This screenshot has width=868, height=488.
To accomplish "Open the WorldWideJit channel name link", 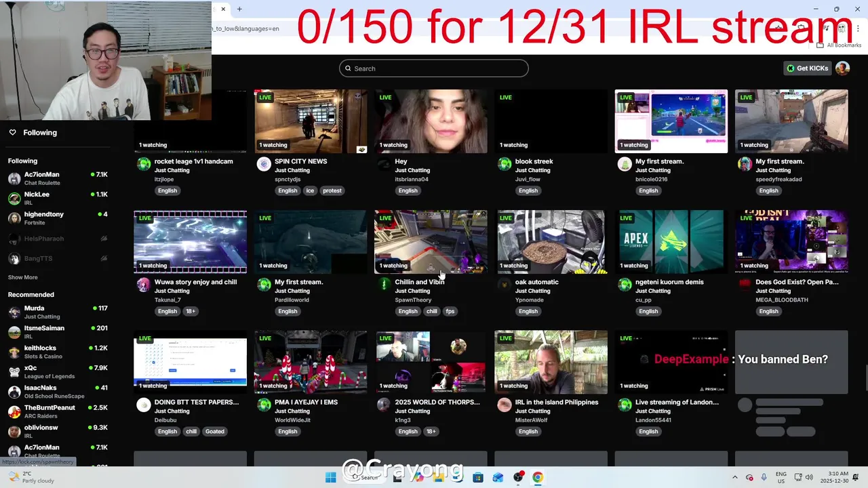I will coord(292,420).
